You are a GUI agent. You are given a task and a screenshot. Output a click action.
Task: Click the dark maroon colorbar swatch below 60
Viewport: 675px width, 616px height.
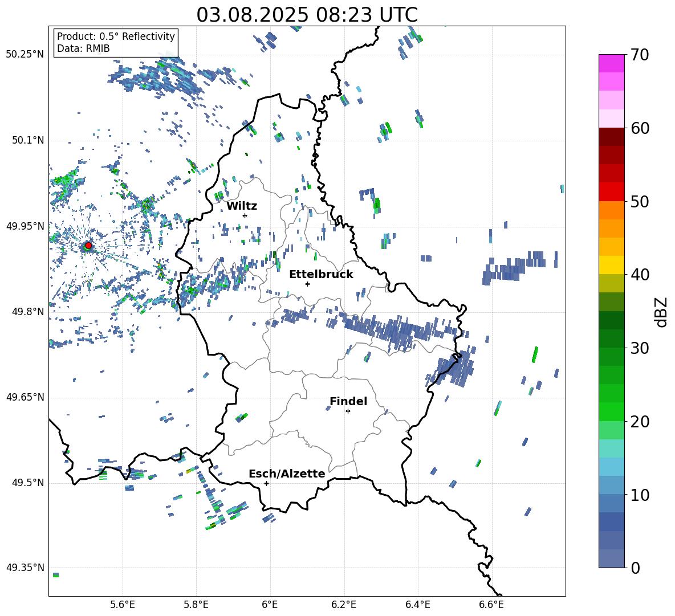click(611, 137)
